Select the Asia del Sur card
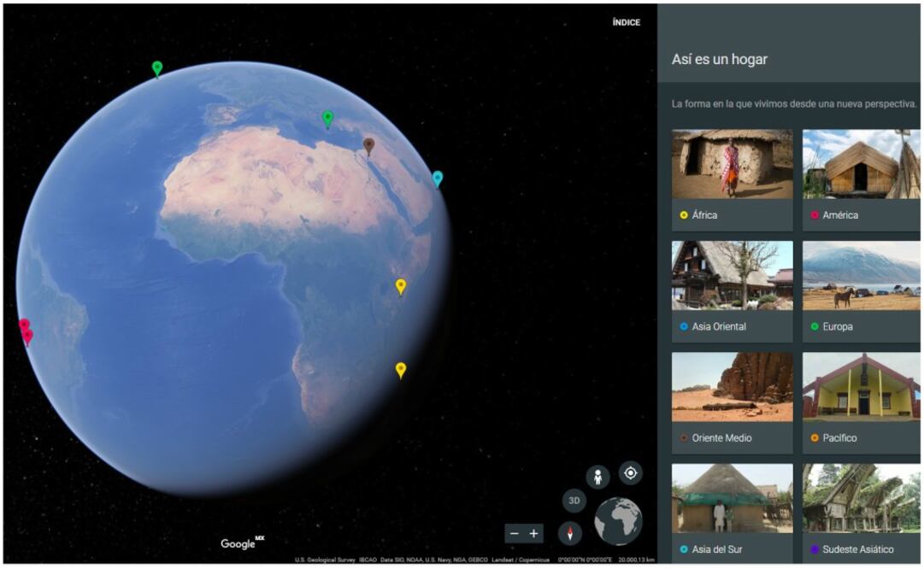Screen dimensions: 924x569 pos(732,513)
